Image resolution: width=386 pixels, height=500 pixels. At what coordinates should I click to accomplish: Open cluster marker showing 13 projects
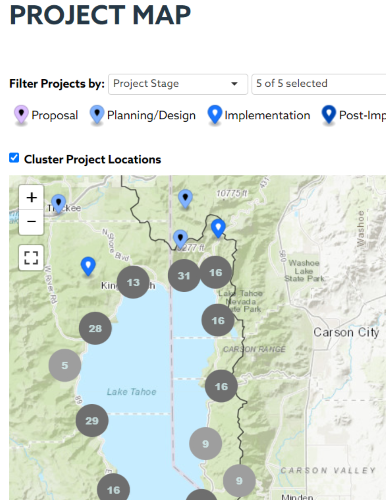[133, 282]
